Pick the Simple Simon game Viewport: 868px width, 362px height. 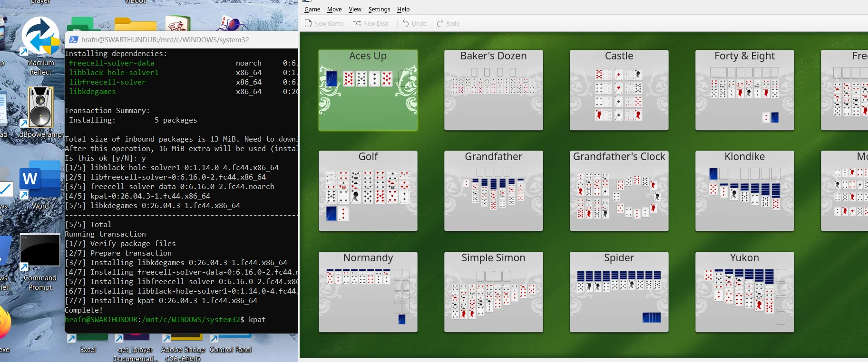(494, 292)
